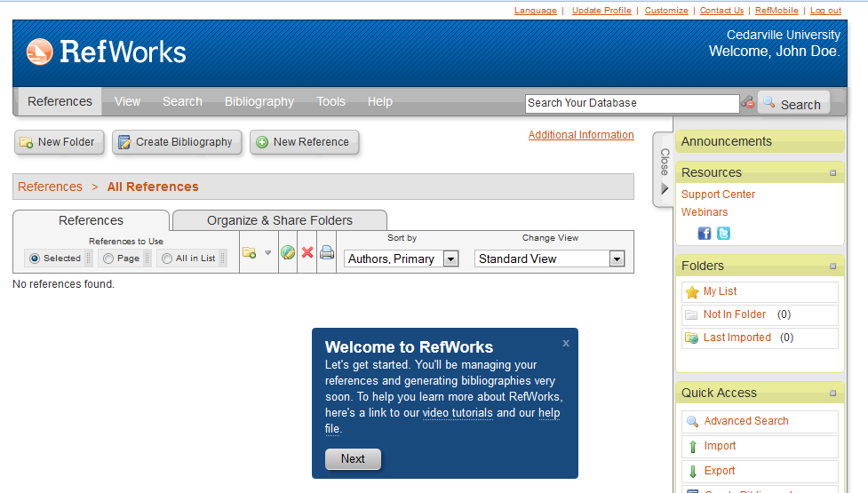Click the New Folder button
This screenshot has height=493, width=868.
click(60, 142)
